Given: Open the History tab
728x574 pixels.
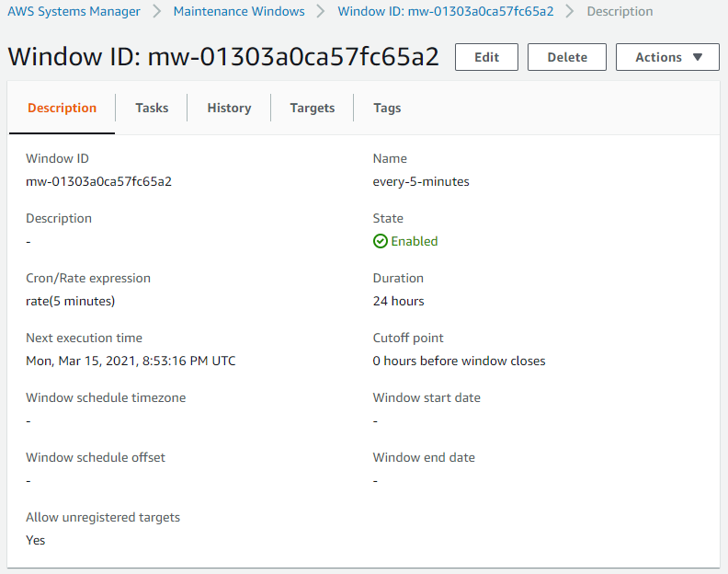Looking at the screenshot, I should click(x=229, y=108).
